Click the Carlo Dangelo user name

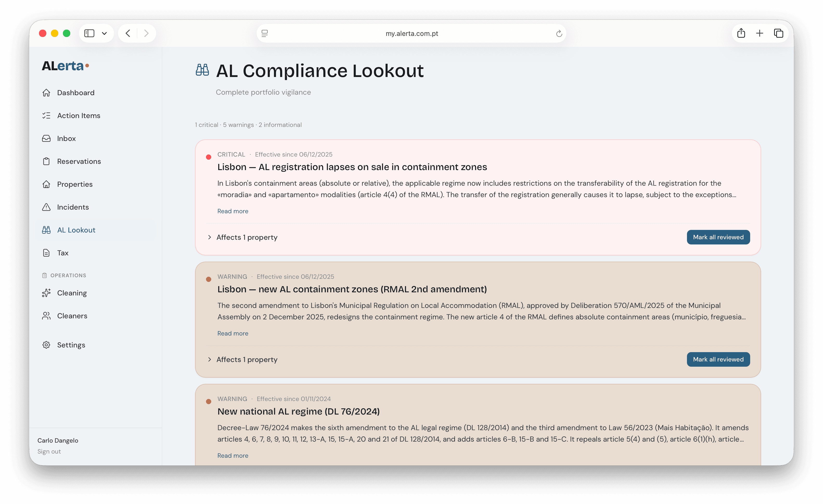pyautogui.click(x=58, y=441)
